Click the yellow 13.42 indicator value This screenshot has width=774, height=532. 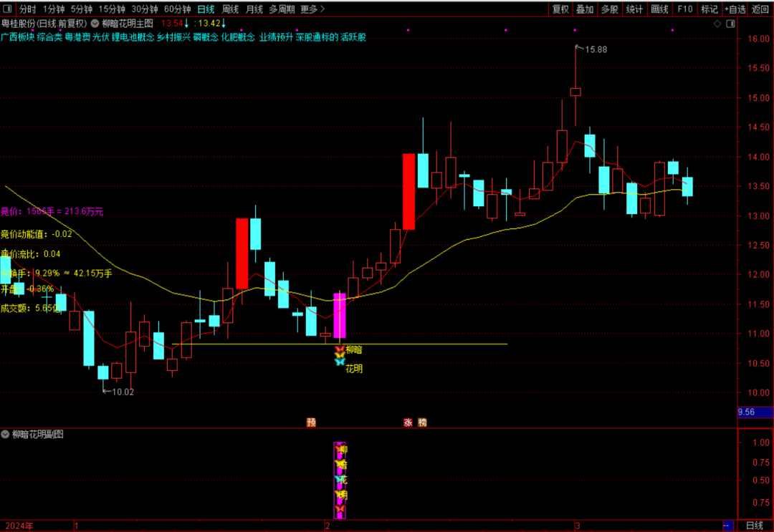coord(209,24)
